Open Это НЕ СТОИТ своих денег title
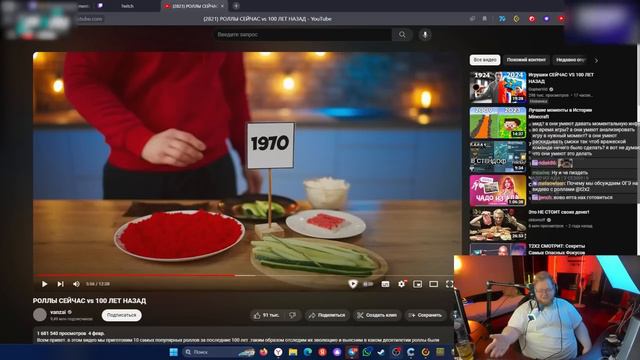 559,212
